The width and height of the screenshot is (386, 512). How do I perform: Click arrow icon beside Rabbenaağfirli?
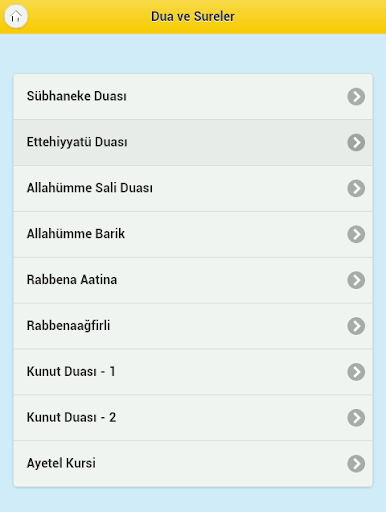pos(356,326)
